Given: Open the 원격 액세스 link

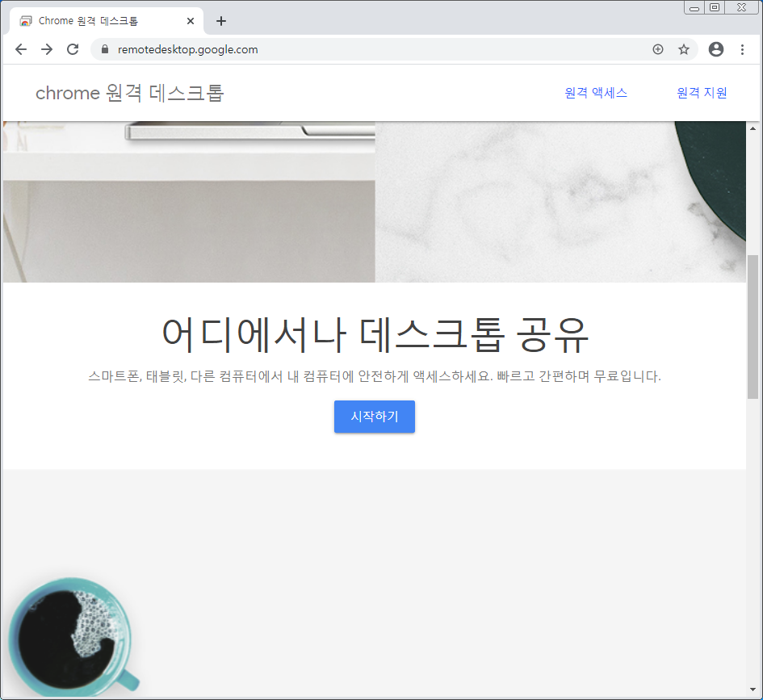Looking at the screenshot, I should 596,92.
